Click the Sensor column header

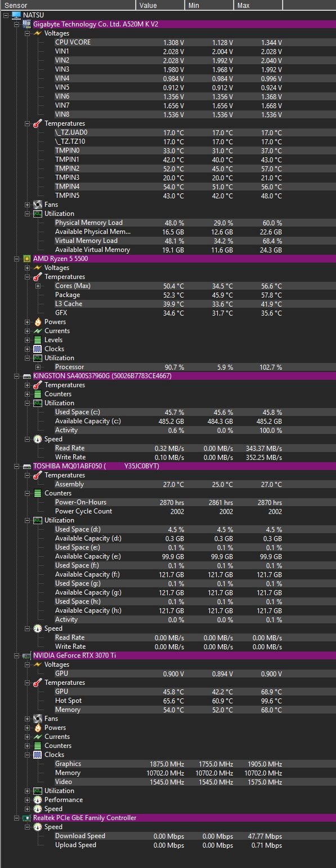68,5
